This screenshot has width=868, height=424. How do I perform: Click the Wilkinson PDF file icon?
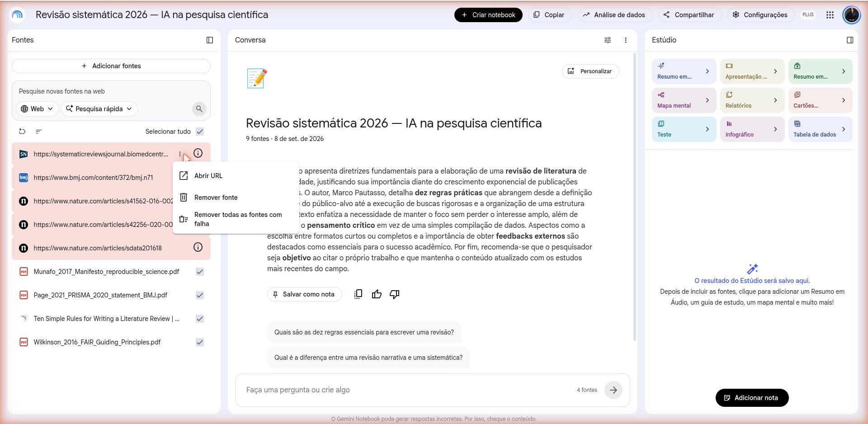(x=24, y=342)
